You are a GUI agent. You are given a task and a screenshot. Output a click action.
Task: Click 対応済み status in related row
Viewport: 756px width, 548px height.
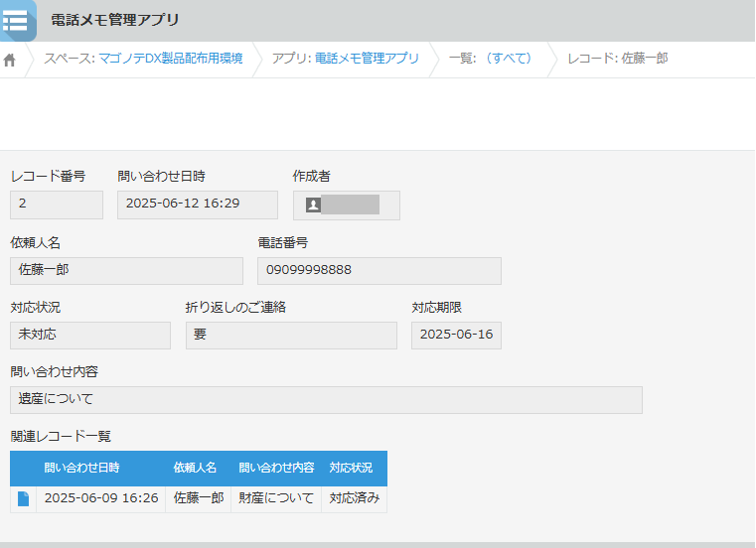click(355, 498)
